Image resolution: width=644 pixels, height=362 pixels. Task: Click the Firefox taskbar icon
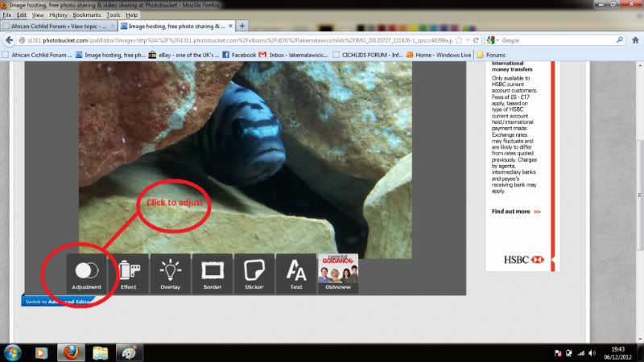[71, 353]
